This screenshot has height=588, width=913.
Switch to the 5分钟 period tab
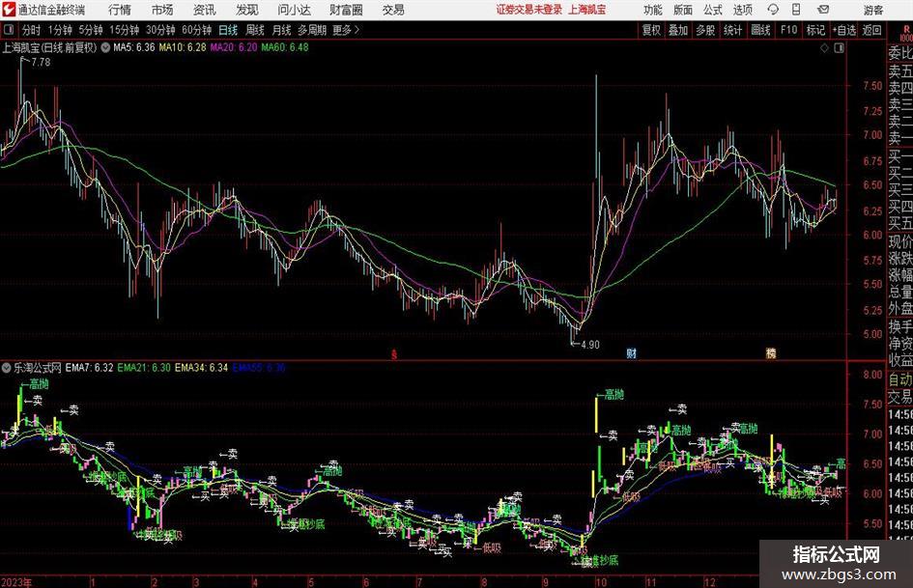point(91,30)
